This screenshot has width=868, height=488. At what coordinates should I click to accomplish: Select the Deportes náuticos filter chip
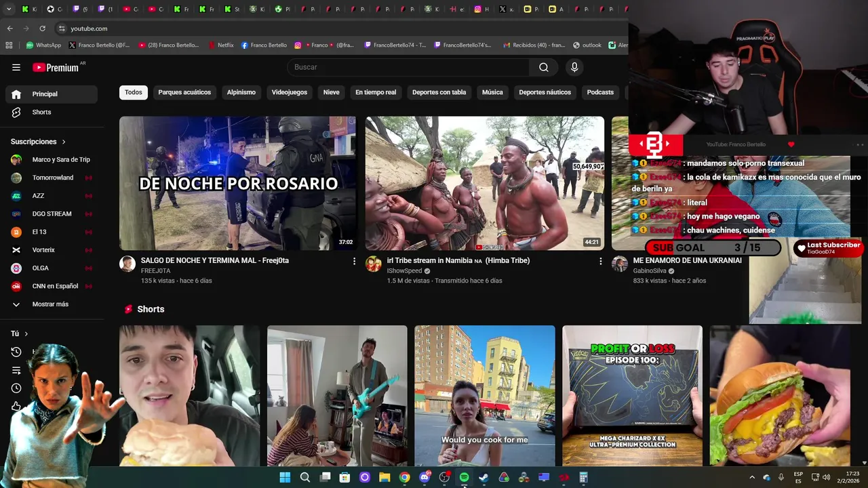(x=545, y=92)
